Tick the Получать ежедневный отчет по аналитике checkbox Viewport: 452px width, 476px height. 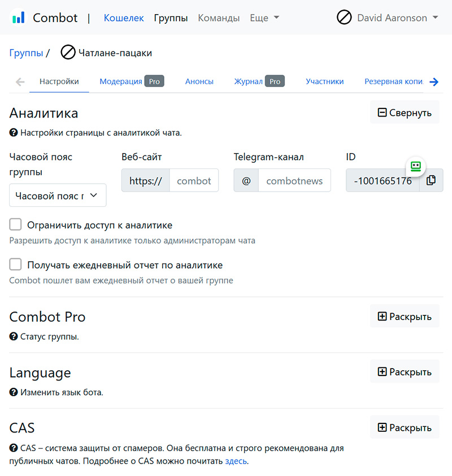16,265
